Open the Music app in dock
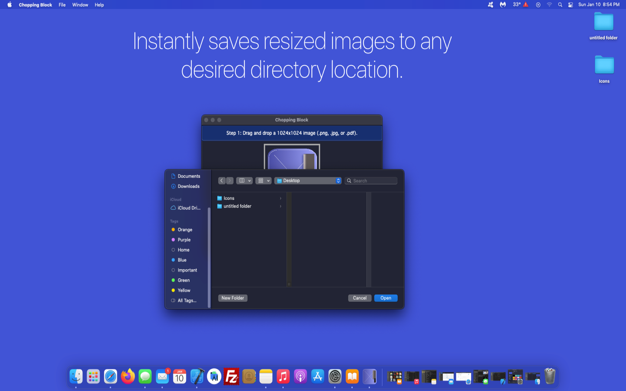This screenshot has width=626, height=391. [x=283, y=376]
